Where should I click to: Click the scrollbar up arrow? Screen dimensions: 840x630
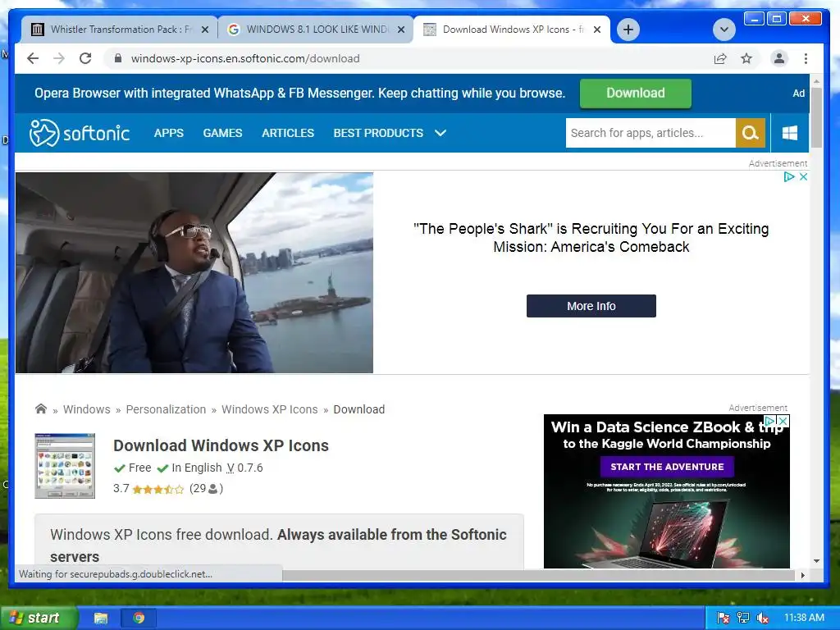816,81
